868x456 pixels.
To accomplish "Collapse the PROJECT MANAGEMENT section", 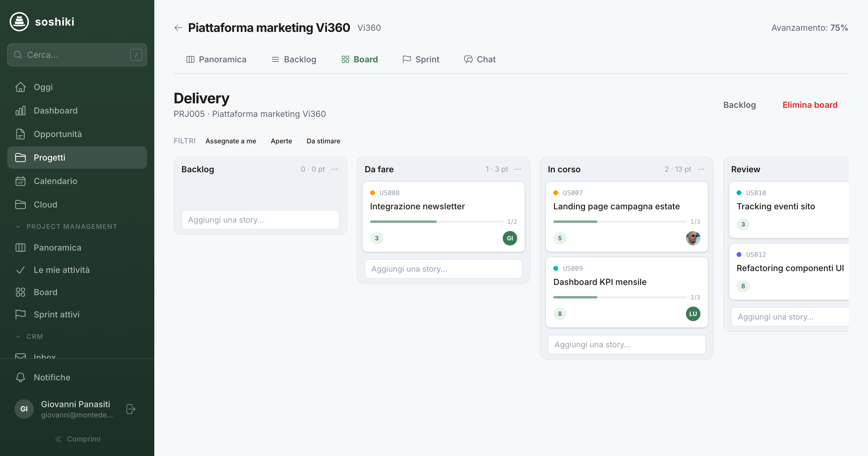I will coord(67,227).
